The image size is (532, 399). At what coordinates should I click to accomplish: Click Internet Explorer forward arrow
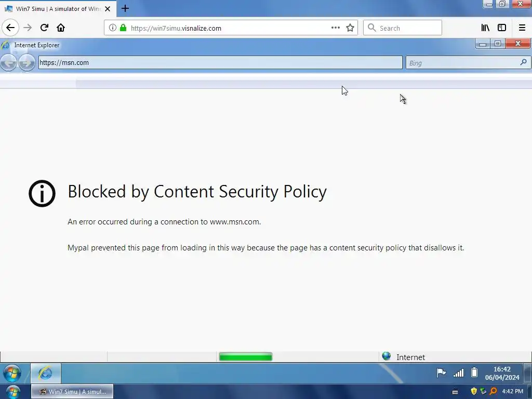point(27,62)
